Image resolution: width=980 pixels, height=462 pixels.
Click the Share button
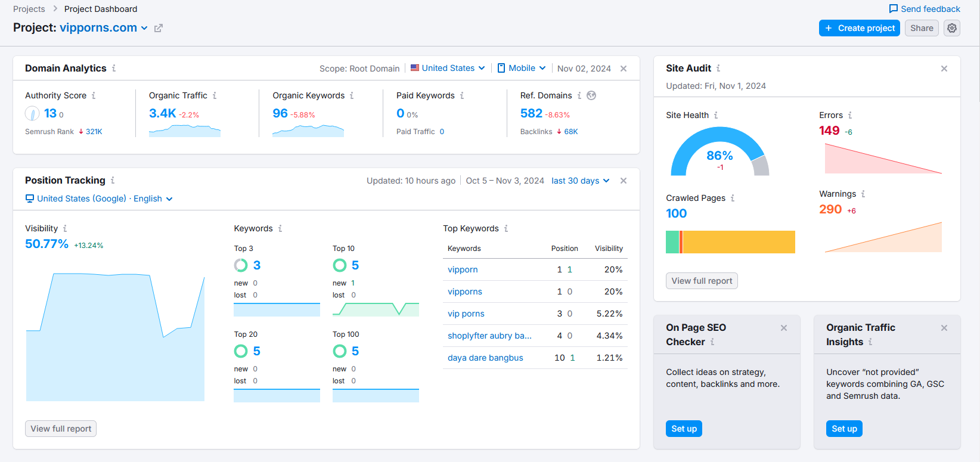tap(922, 28)
